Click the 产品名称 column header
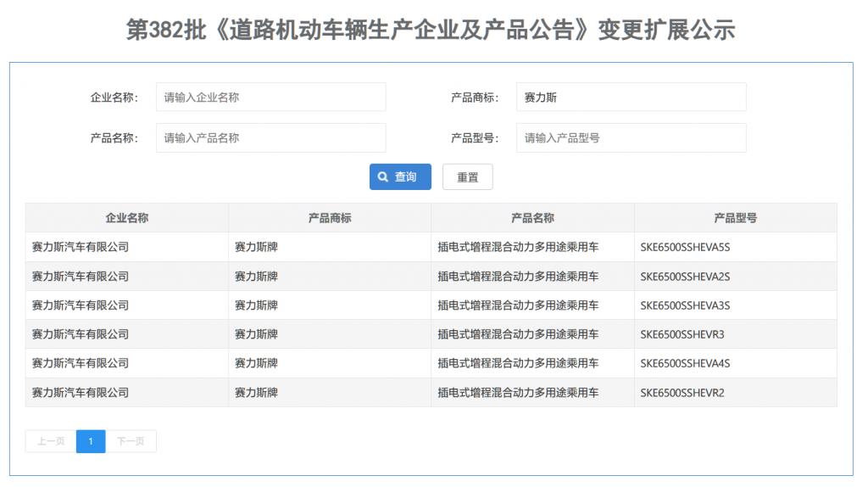Image resolution: width=868 pixels, height=487 pixels. [532, 218]
